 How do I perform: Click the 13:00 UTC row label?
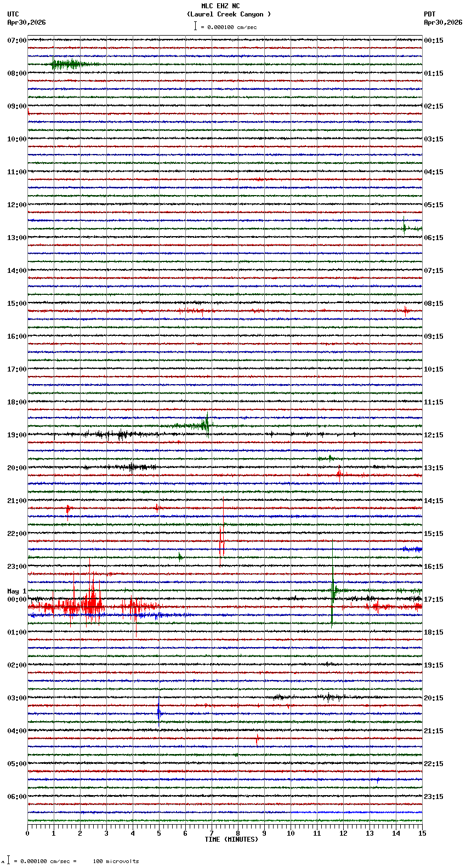[x=17, y=238]
